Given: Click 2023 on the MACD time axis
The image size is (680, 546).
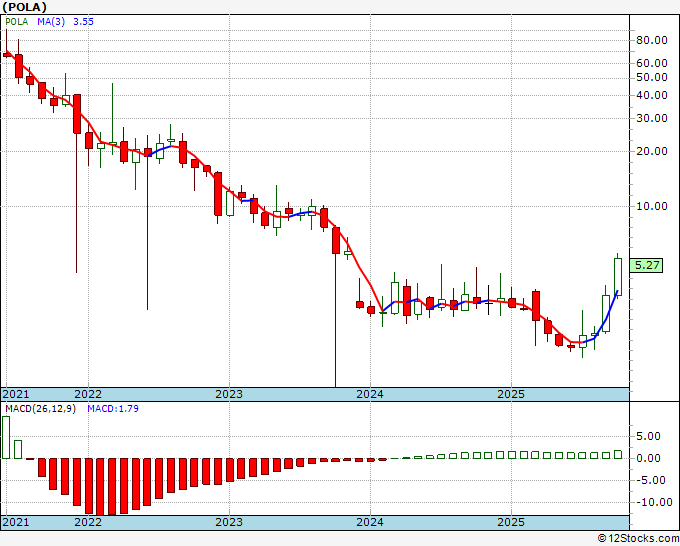Looking at the screenshot, I should 229,522.
